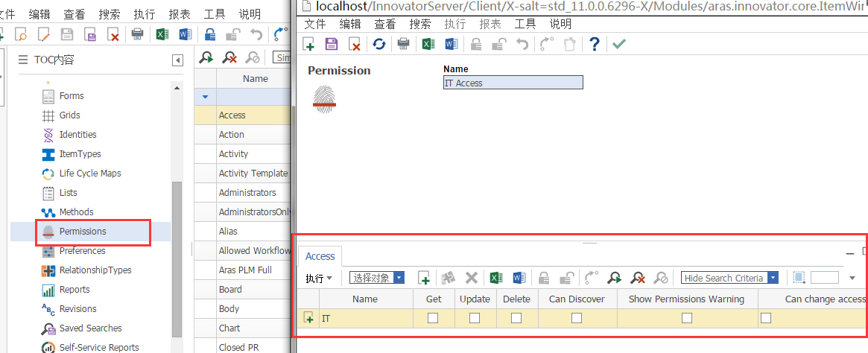Viewport: 868px width, 353px height.
Task: Enable the Get checkbox for IT
Action: [x=433, y=318]
